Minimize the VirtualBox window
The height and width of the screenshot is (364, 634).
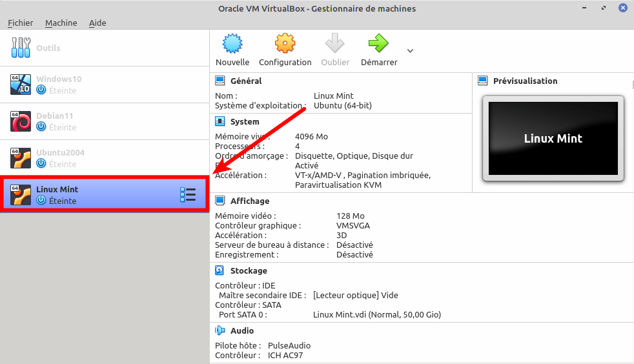point(584,8)
